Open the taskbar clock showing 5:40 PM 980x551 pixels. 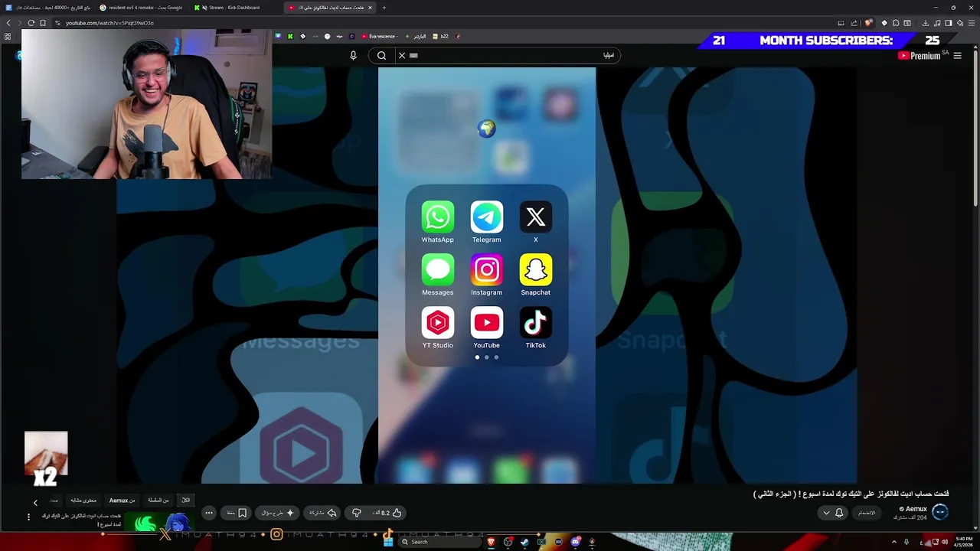pyautogui.click(x=964, y=542)
